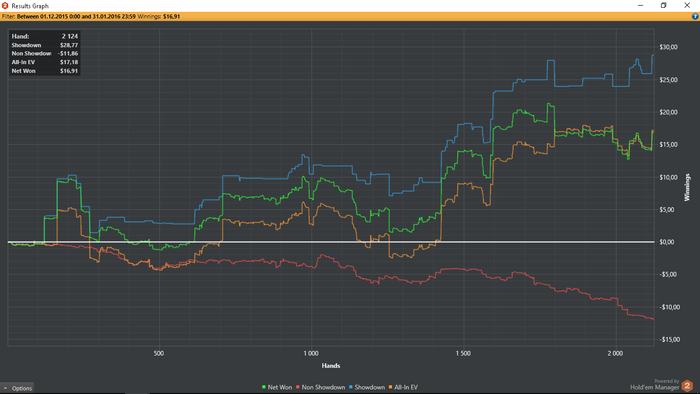Open the Options panel expander
700x394 pixels.
click(17, 388)
